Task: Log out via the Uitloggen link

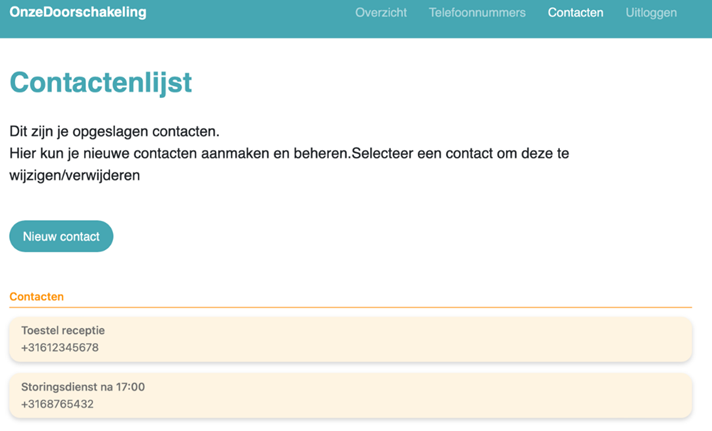Action: (651, 13)
